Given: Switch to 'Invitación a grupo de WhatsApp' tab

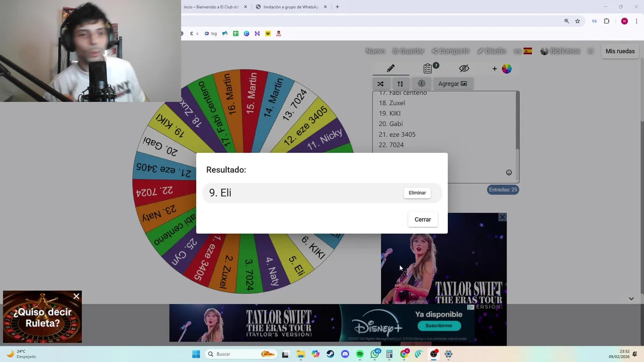Looking at the screenshot, I should (292, 7).
